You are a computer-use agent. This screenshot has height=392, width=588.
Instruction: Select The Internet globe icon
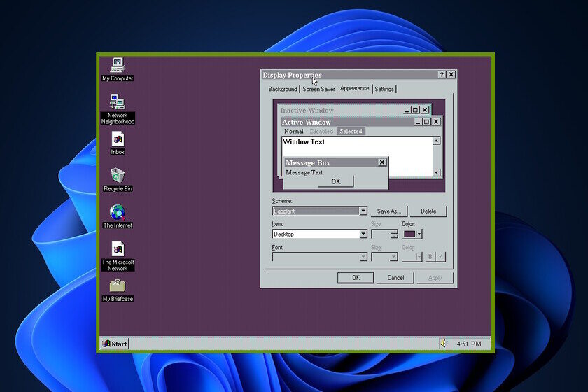pos(118,216)
